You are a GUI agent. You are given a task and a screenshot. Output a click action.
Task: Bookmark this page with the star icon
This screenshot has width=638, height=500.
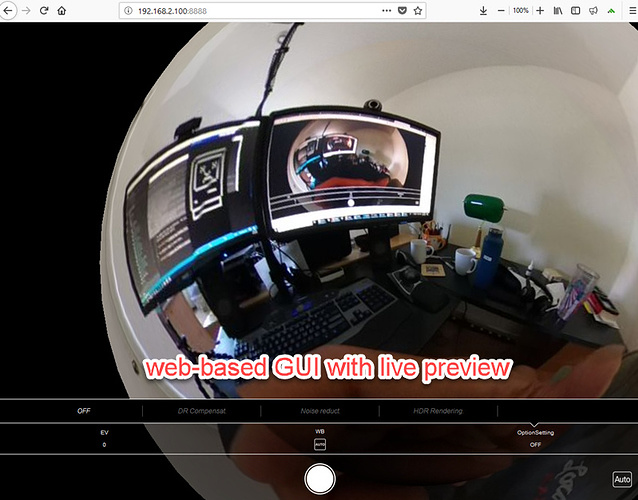(x=418, y=11)
